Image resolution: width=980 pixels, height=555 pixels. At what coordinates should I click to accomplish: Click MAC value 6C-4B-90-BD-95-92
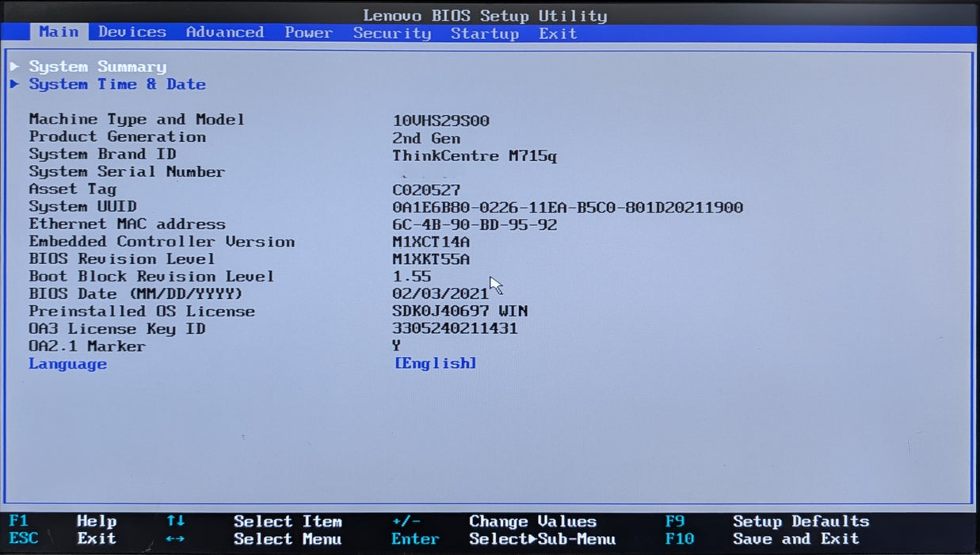(x=475, y=225)
